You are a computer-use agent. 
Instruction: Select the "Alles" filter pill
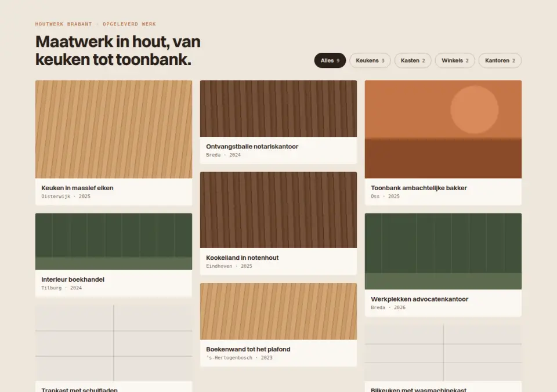click(x=330, y=60)
